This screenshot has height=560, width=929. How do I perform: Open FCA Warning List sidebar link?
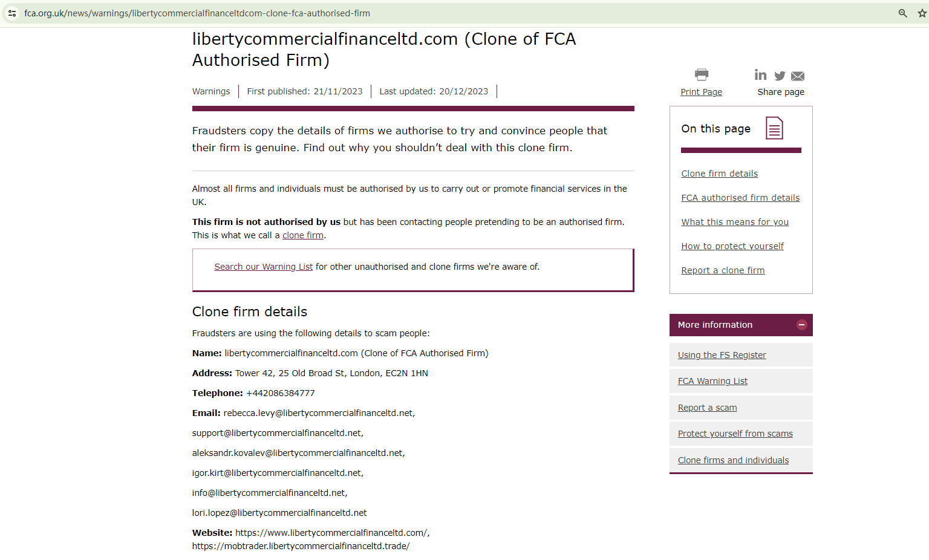[712, 381]
